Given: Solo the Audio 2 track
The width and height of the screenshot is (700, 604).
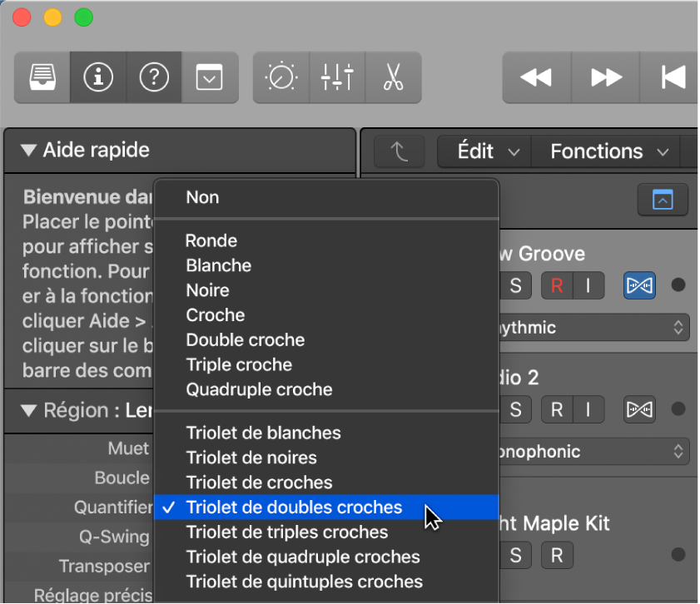Looking at the screenshot, I should click(514, 409).
